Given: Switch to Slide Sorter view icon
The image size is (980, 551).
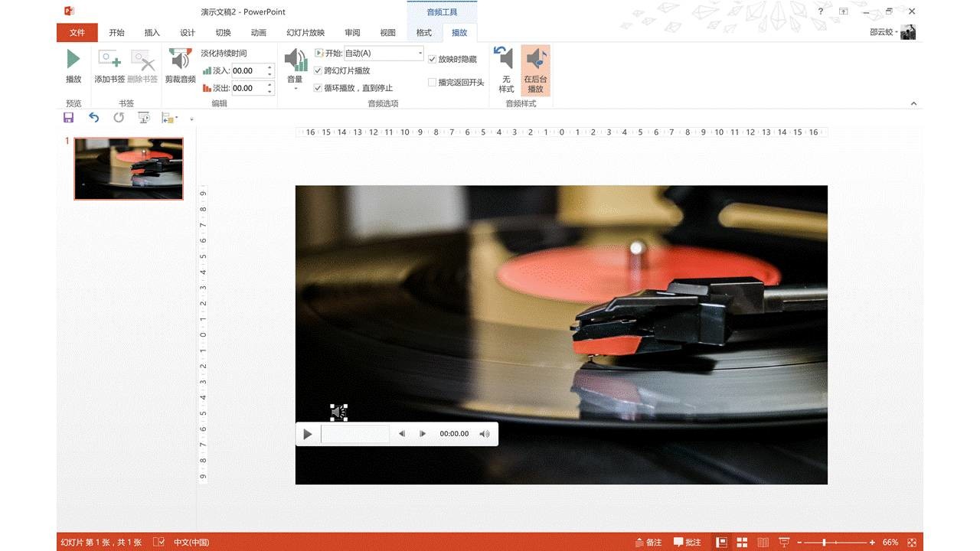Looking at the screenshot, I should point(741,542).
